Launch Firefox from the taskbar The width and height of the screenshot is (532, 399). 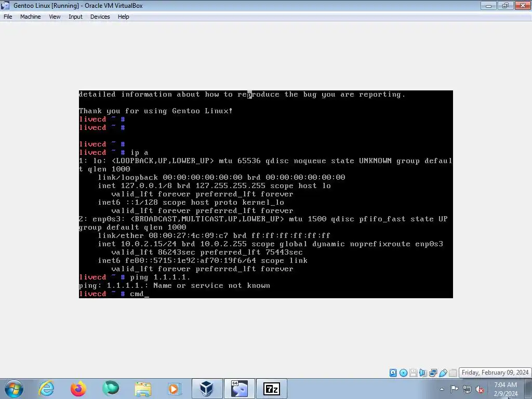pyautogui.click(x=78, y=389)
